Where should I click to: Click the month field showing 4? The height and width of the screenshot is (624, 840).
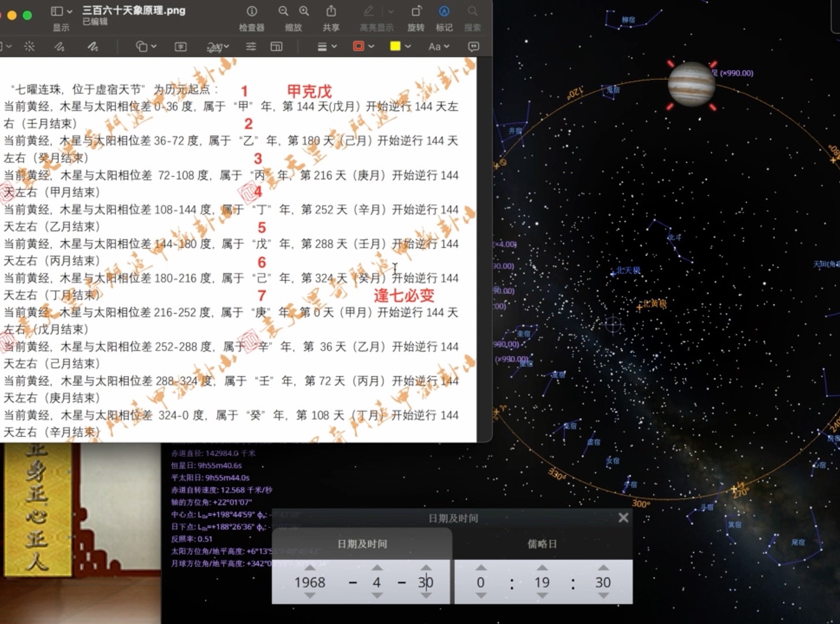(x=377, y=582)
